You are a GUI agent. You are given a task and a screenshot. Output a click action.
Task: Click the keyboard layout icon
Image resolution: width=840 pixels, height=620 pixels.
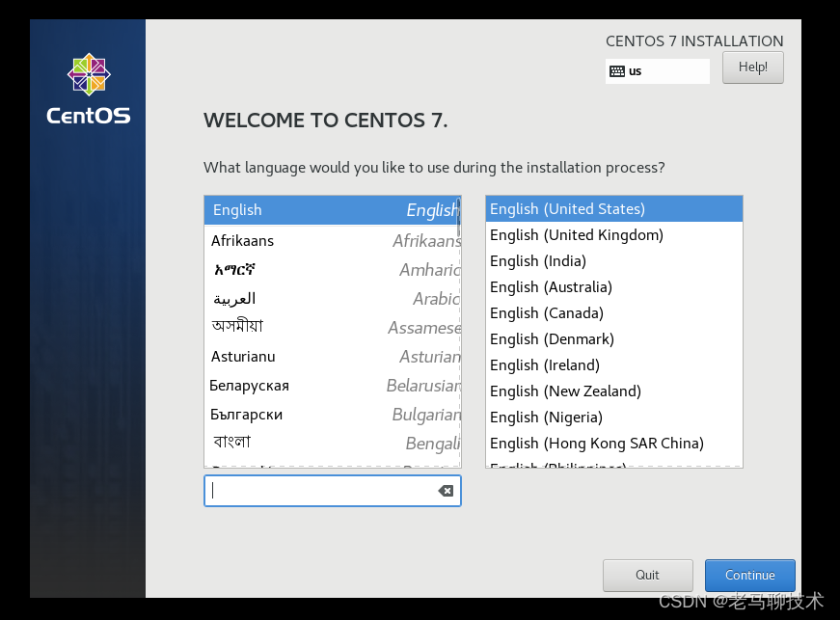coord(617,71)
